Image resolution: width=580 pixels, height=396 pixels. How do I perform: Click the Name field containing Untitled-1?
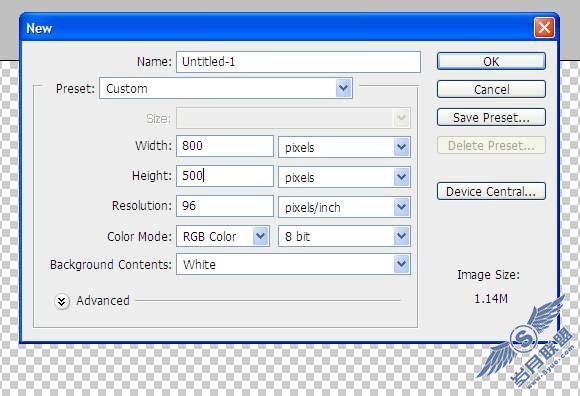[298, 62]
